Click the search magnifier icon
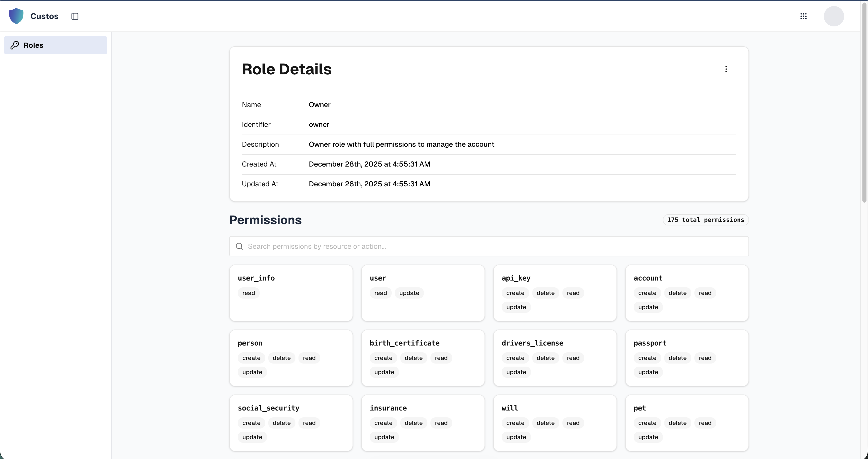This screenshot has height=459, width=868. (239, 246)
